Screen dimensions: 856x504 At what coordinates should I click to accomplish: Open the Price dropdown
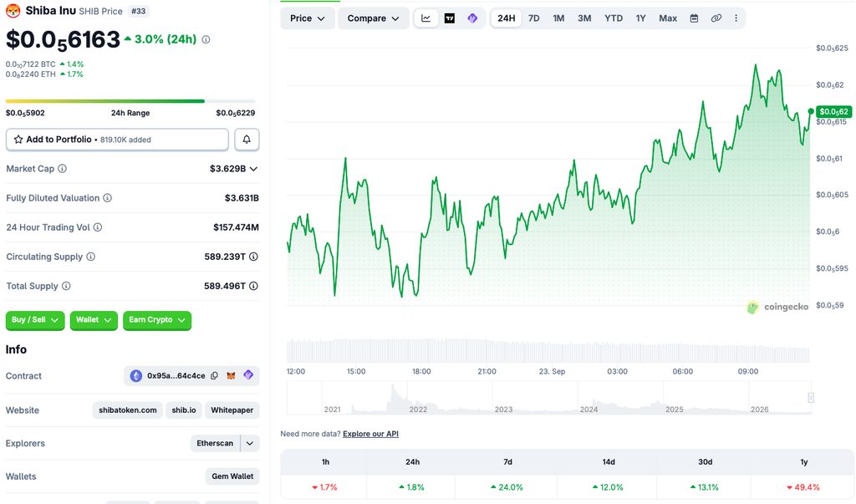[308, 18]
